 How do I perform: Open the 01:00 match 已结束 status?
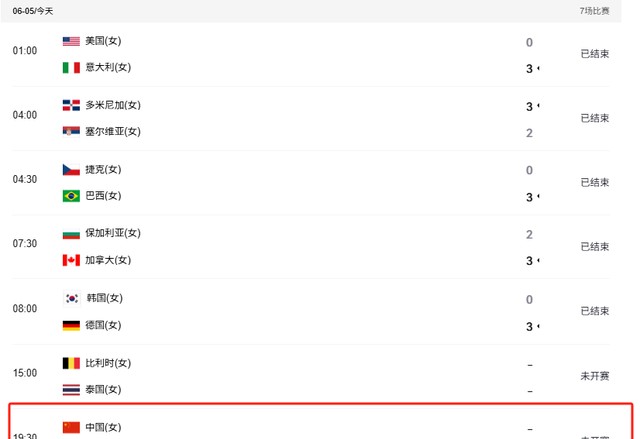point(595,54)
